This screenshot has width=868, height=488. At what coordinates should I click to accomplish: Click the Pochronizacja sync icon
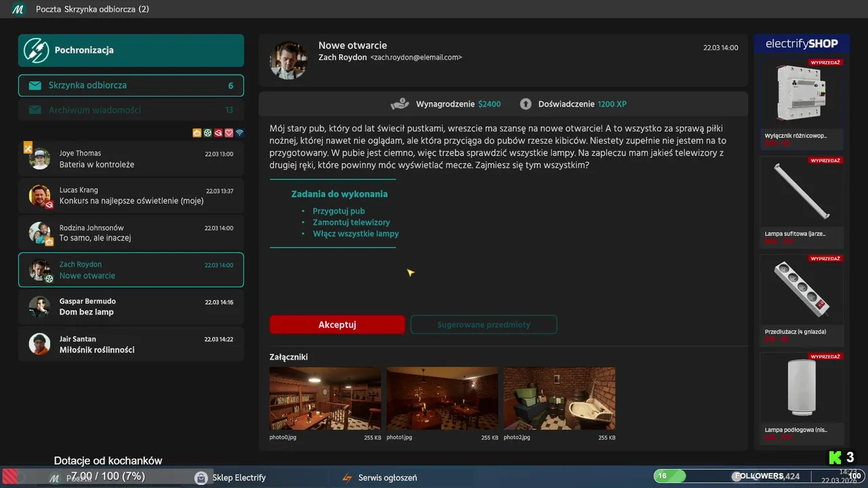(x=36, y=50)
